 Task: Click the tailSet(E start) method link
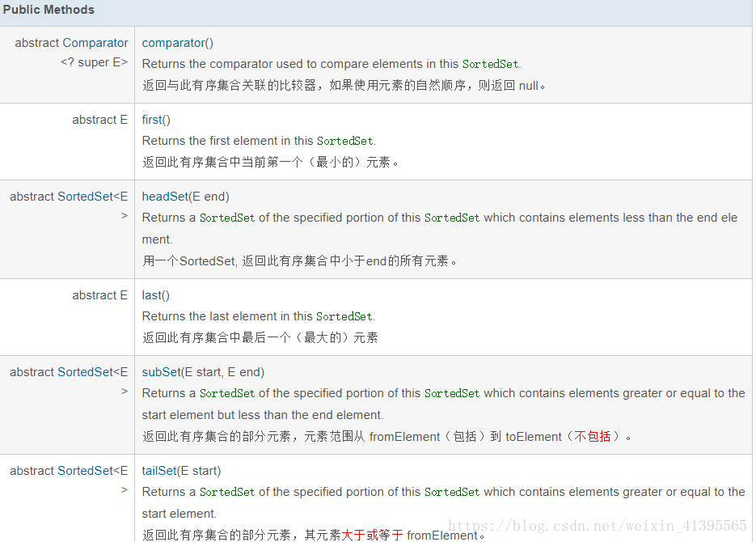(x=161, y=470)
